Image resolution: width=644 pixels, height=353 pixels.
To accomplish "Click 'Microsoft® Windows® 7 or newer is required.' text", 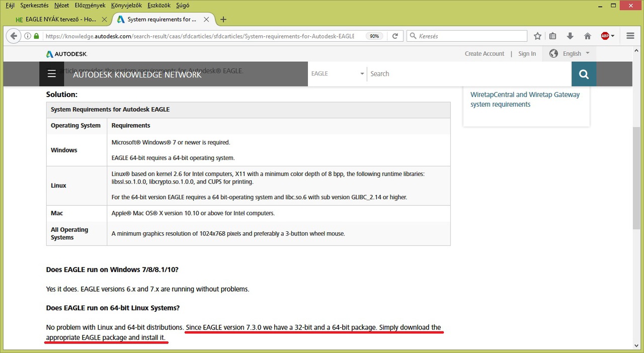I will coord(171,142).
